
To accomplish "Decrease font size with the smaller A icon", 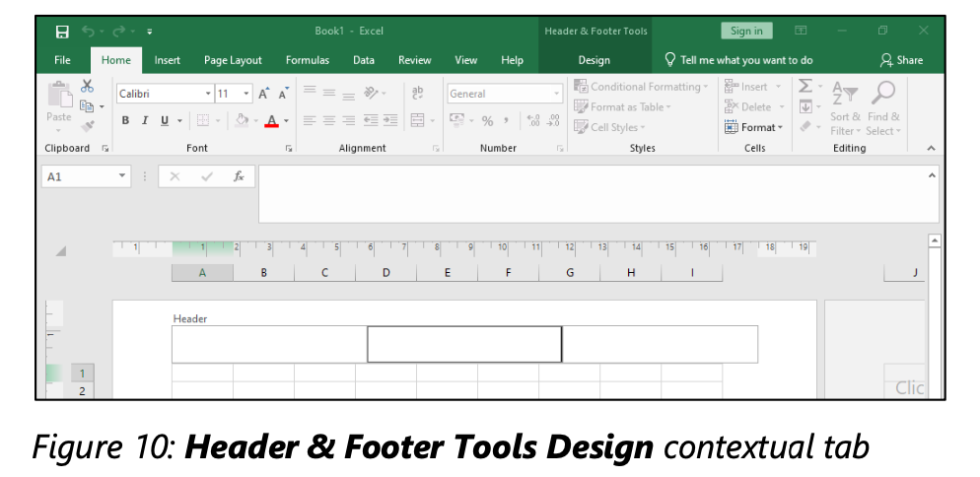I will click(284, 94).
